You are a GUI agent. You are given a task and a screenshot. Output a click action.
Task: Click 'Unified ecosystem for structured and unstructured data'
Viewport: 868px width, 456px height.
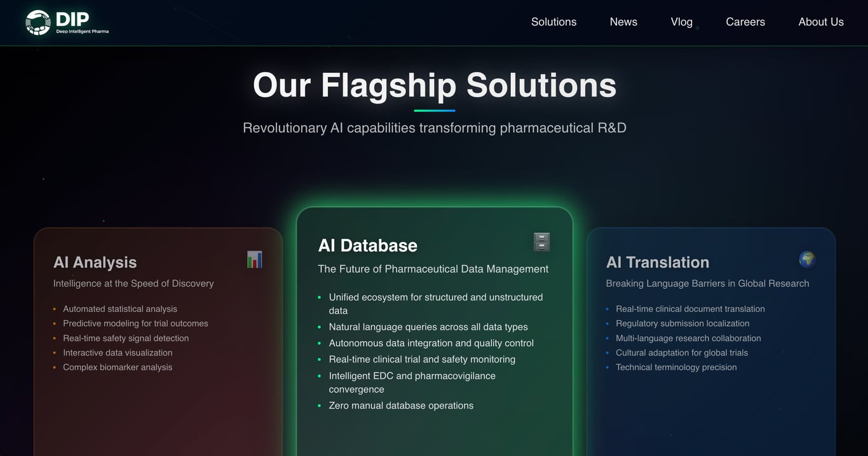(x=436, y=304)
